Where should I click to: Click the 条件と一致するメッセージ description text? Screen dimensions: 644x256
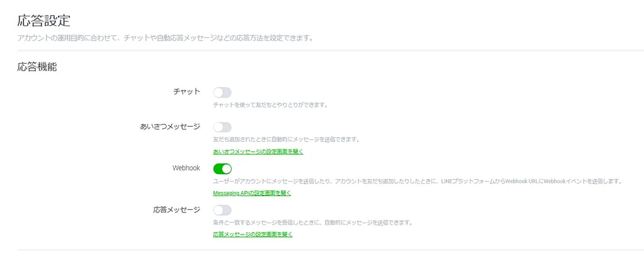(x=312, y=222)
